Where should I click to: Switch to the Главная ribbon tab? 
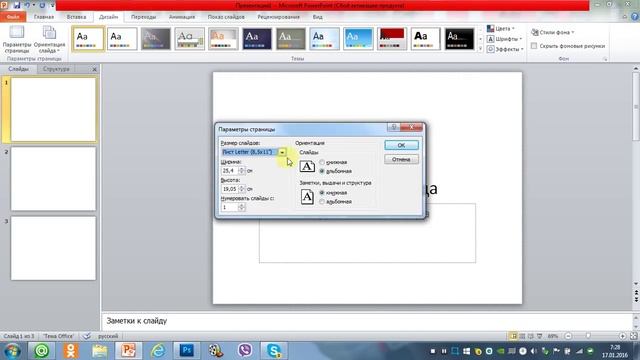44,17
